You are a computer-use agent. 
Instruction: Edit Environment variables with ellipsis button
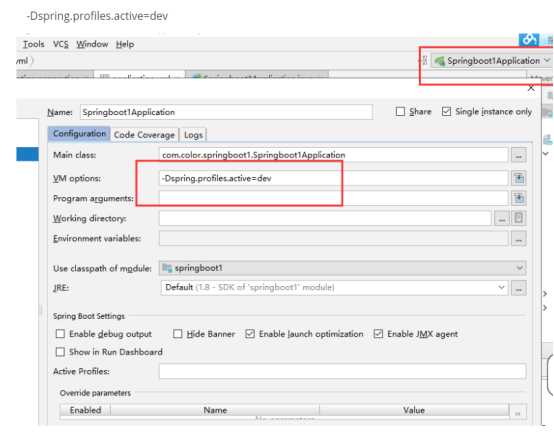(518, 239)
